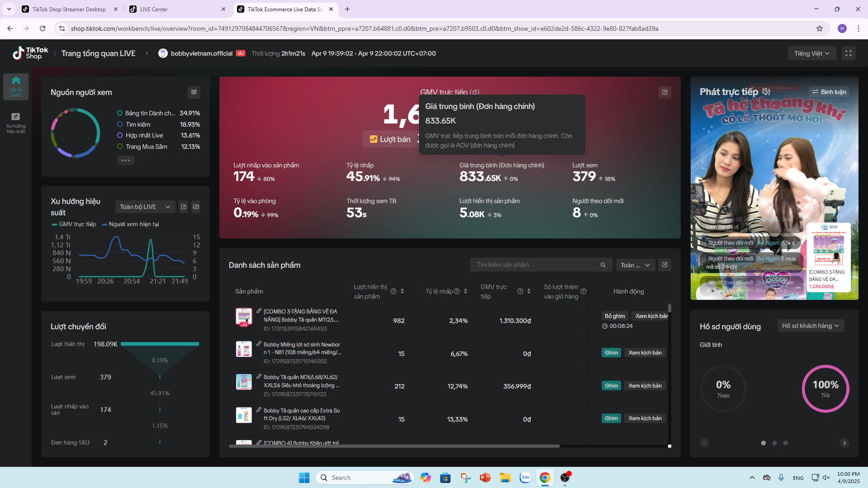Pin Bobby Miếng lót sơ sinh product with Ghim

pos(611,353)
